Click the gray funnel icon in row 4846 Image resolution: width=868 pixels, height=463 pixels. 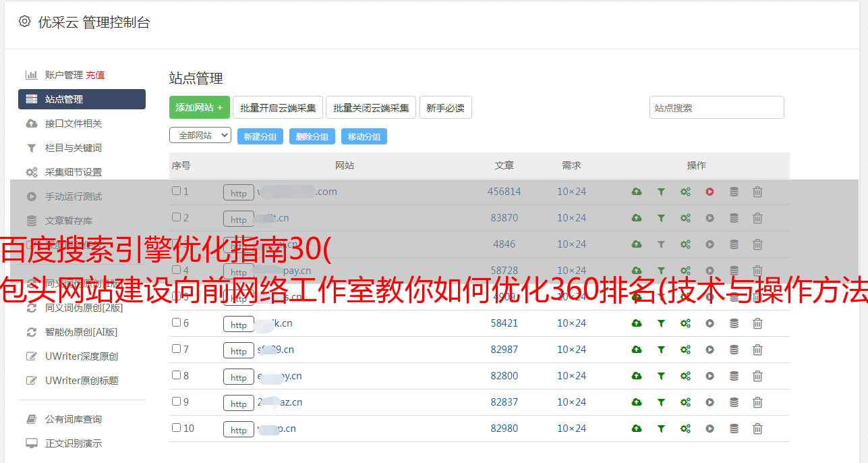click(661, 244)
